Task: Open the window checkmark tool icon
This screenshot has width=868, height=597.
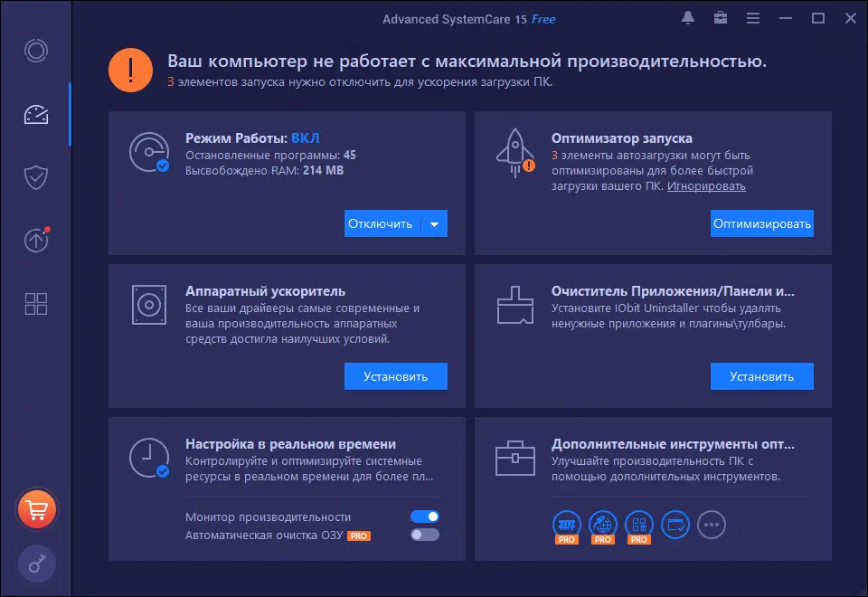Action: (675, 525)
